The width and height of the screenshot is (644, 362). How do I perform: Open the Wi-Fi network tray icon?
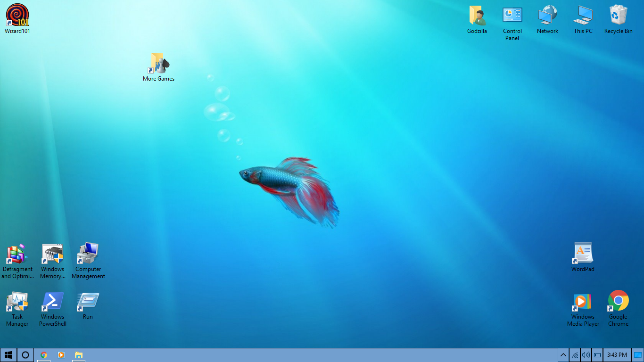575,355
